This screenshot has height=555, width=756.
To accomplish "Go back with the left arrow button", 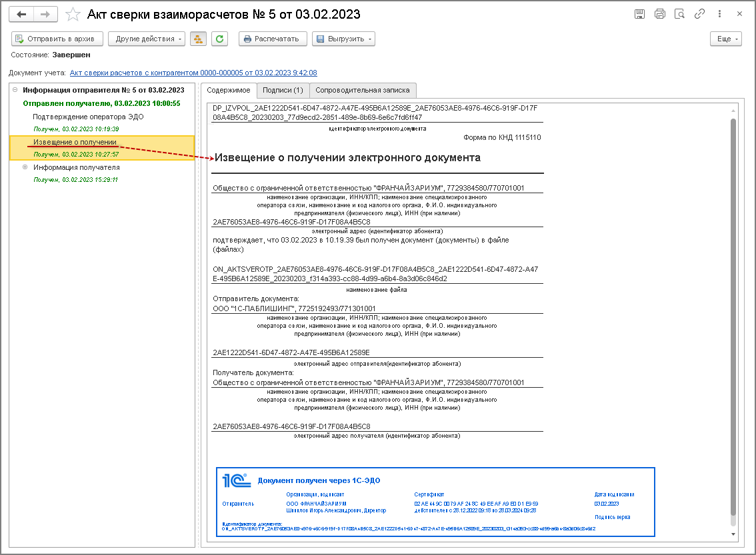I will 21,15.
